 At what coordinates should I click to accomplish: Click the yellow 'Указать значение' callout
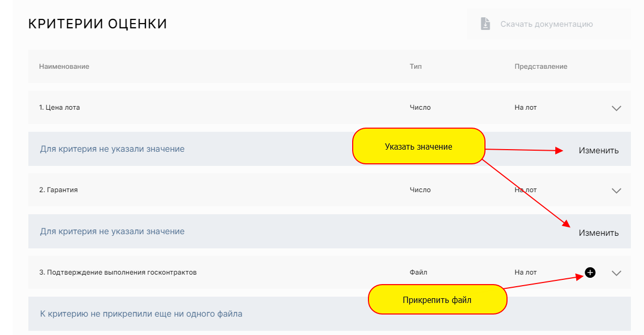pyautogui.click(x=418, y=146)
